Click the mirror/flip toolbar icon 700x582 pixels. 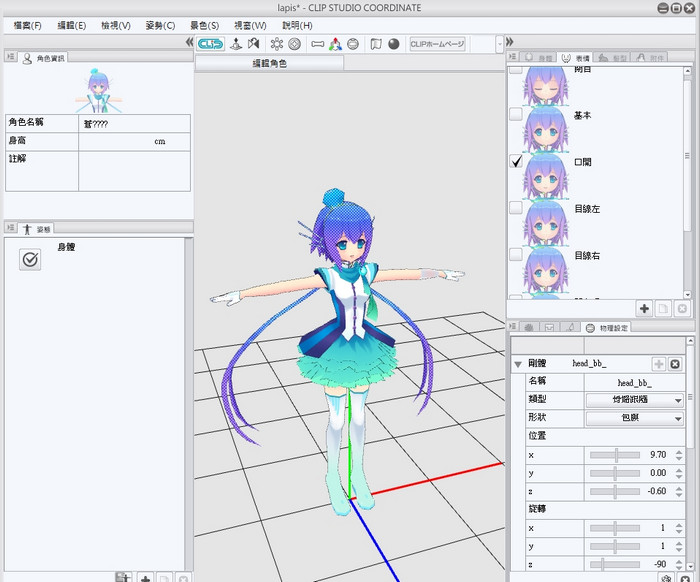[254, 44]
